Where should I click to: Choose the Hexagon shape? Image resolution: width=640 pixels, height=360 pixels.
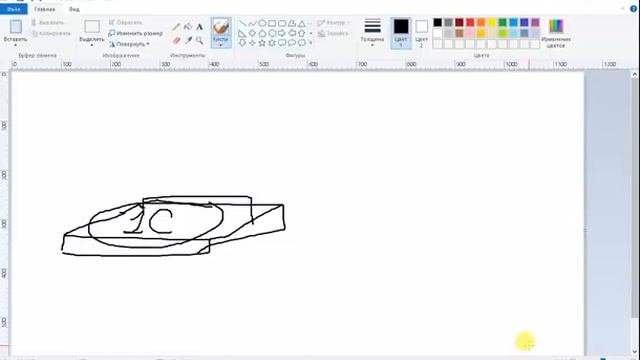click(x=272, y=33)
